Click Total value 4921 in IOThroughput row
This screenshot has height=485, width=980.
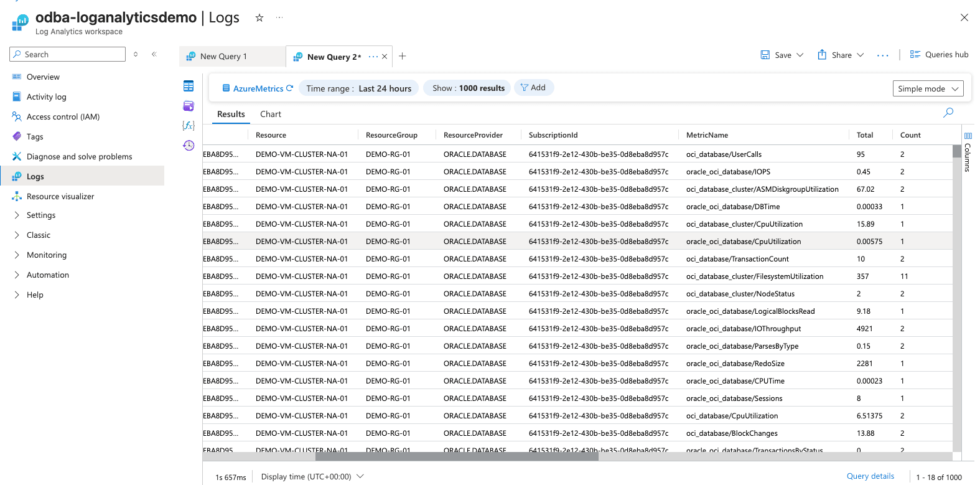coord(864,329)
